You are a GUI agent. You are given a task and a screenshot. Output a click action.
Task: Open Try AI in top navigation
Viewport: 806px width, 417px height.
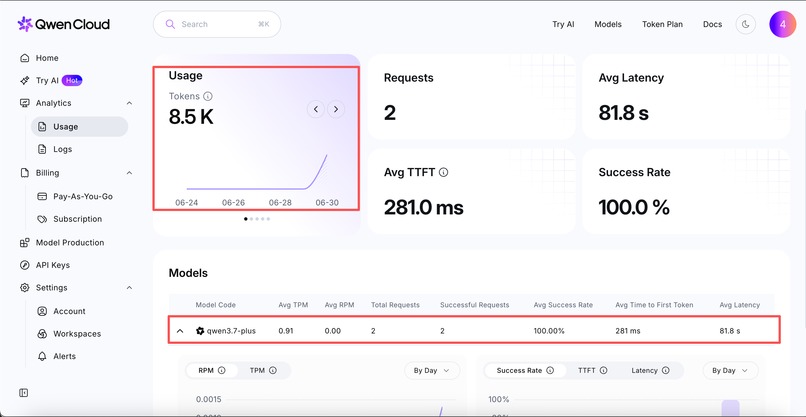point(563,24)
